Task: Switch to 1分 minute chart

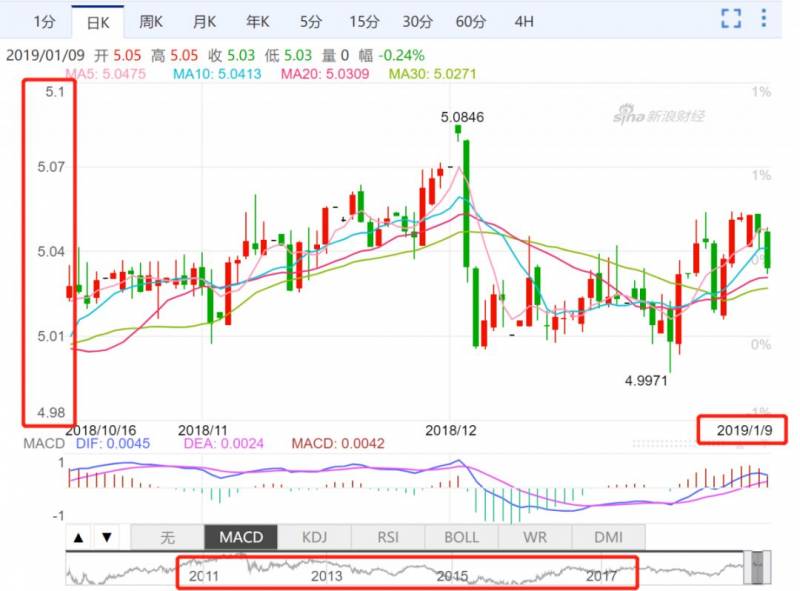Action: coord(43,21)
